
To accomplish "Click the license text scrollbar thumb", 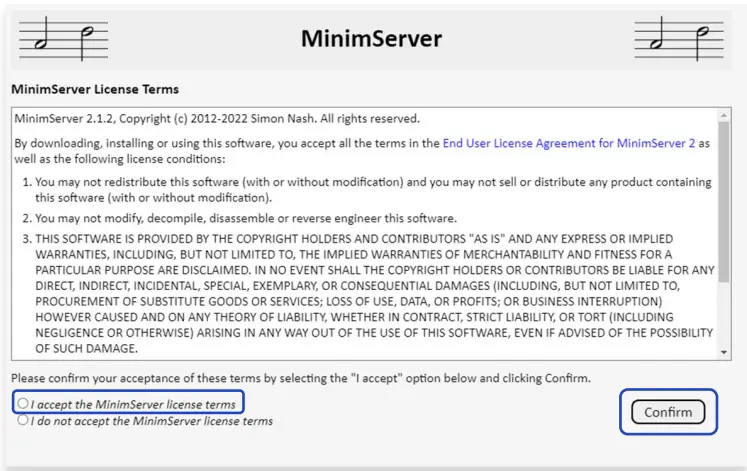I will [724, 202].
